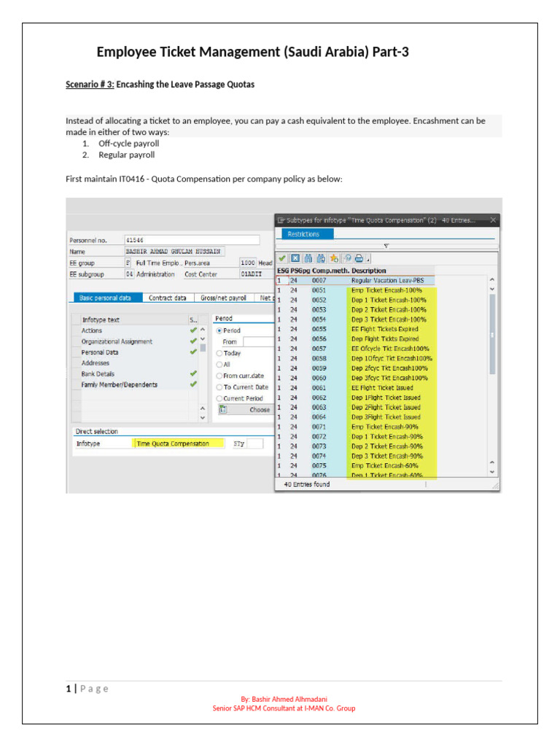Select Dep 2fcyc Tkt Encash100% entry
This screenshot has width=560, height=747.
tap(355, 368)
